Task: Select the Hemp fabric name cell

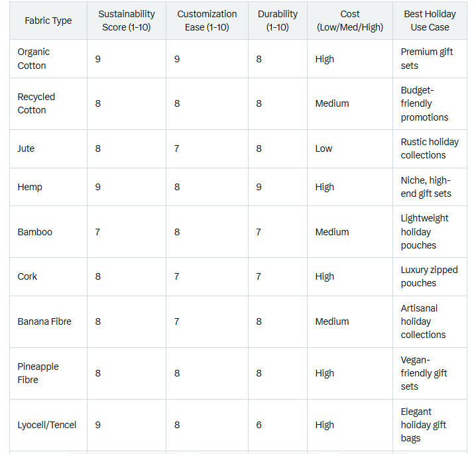Action: tap(30, 187)
